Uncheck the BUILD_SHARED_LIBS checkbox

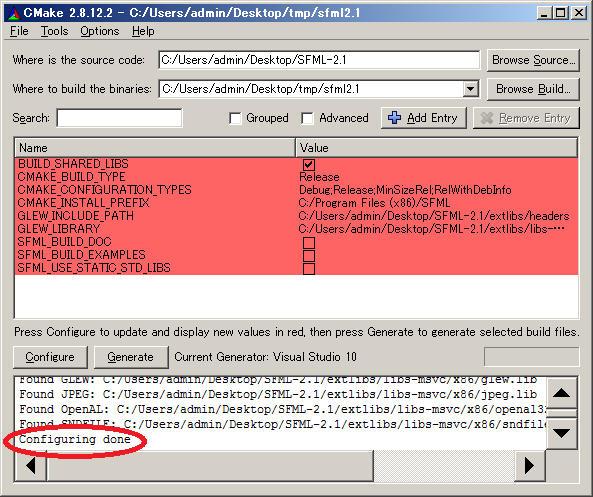pyautogui.click(x=309, y=165)
